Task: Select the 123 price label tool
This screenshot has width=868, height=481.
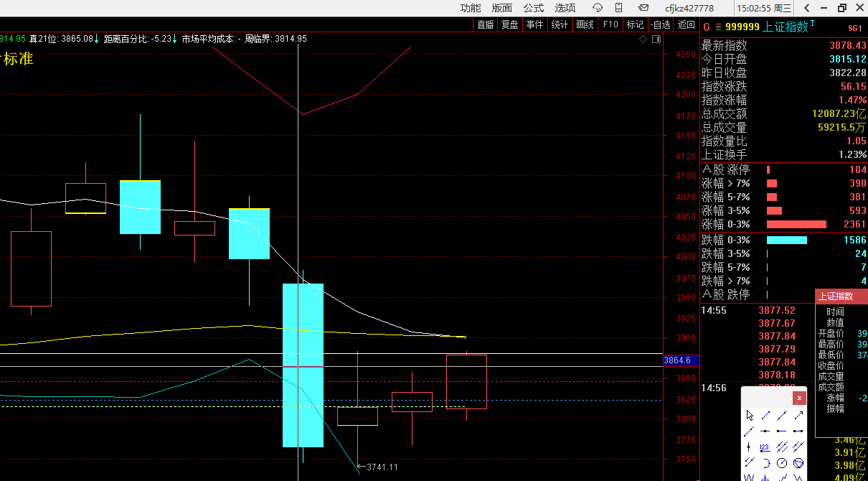Action: click(x=765, y=448)
